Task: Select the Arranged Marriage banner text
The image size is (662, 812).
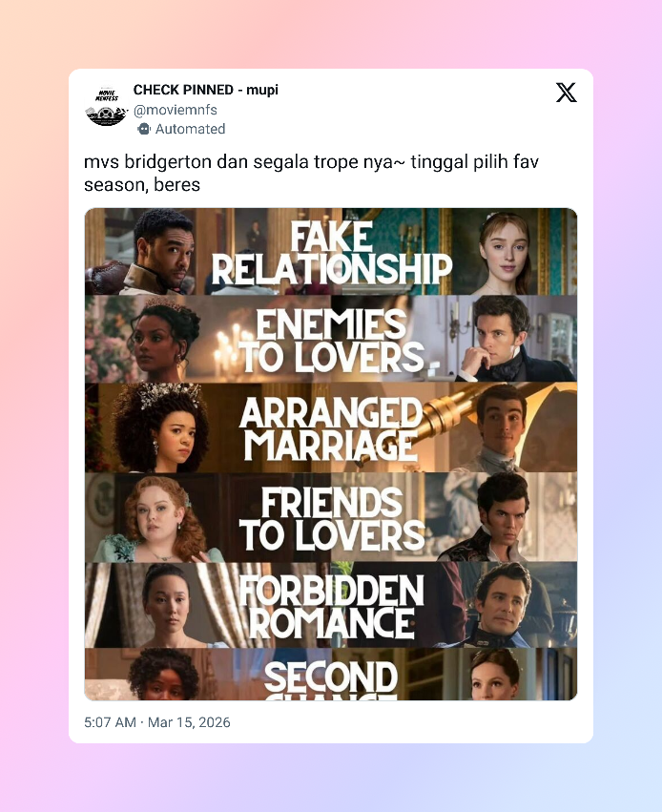Action: pyautogui.click(x=331, y=429)
